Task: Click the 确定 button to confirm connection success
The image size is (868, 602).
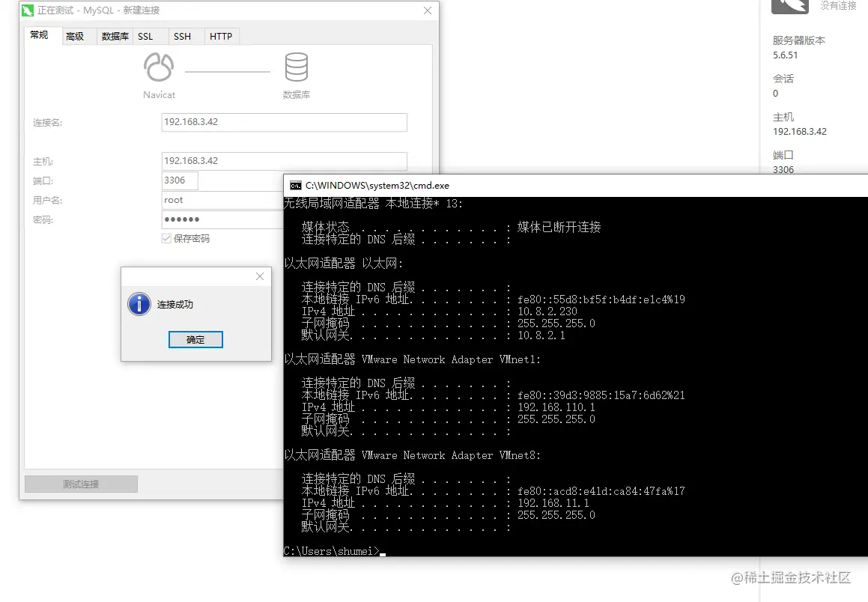Action: coord(195,339)
